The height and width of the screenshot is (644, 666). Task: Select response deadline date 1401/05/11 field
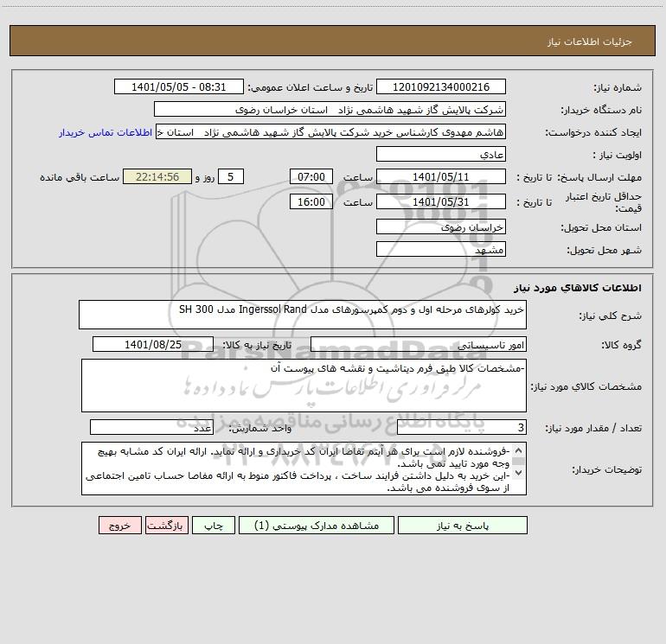point(441,176)
